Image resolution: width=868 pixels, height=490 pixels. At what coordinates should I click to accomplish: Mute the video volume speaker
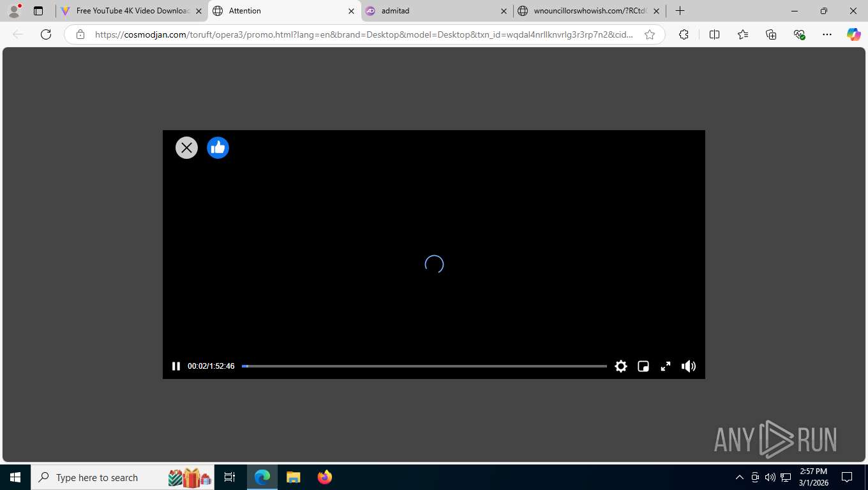pyautogui.click(x=688, y=366)
